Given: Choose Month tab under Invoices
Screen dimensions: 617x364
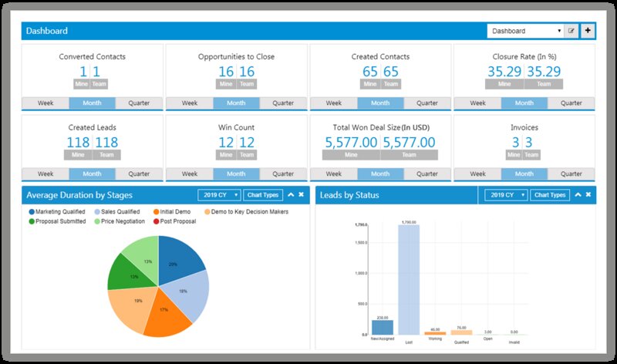Looking at the screenshot, I should [524, 174].
